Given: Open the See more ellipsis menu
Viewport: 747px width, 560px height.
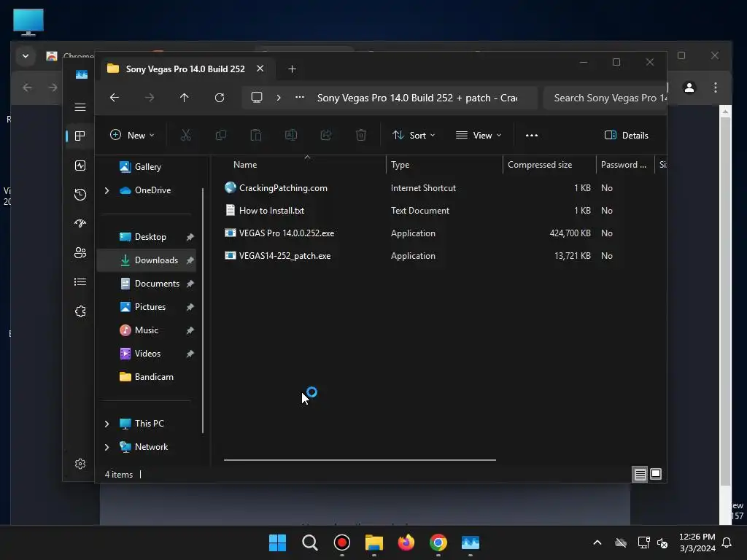Looking at the screenshot, I should (x=532, y=135).
